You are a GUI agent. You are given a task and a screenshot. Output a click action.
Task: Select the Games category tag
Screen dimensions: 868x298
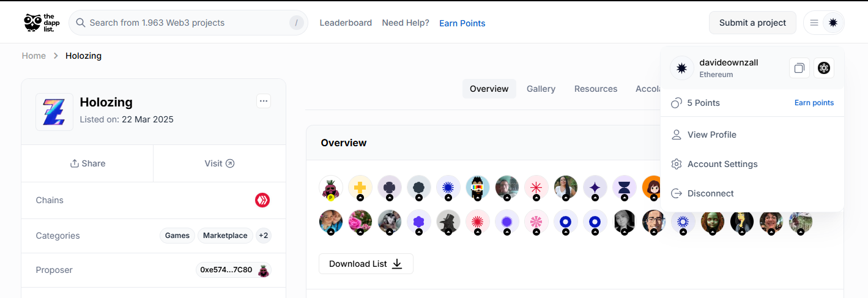pos(177,236)
